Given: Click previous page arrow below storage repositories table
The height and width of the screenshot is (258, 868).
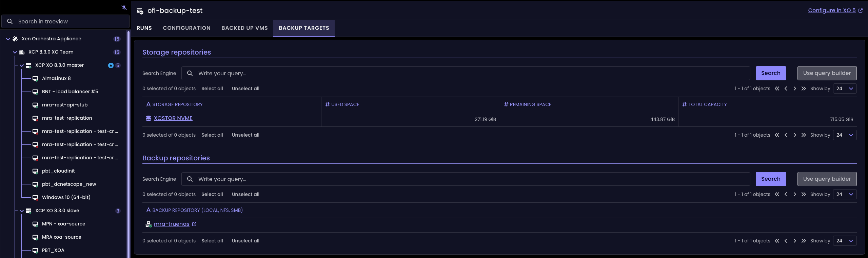Looking at the screenshot, I should click(786, 135).
